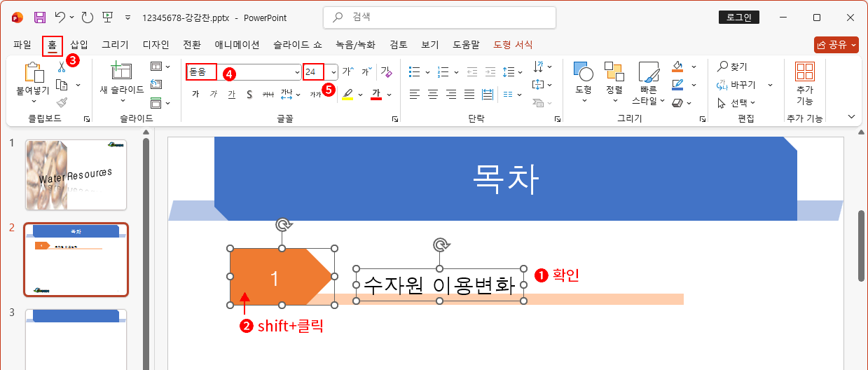Open the bullets list dropdown arrow
This screenshot has width=868, height=370.
(x=427, y=71)
